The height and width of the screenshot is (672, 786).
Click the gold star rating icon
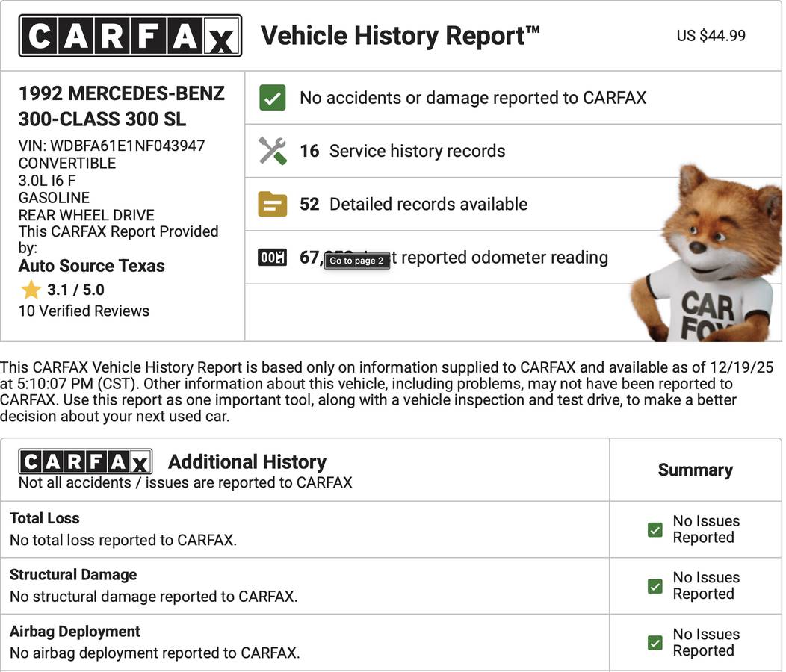(31, 290)
